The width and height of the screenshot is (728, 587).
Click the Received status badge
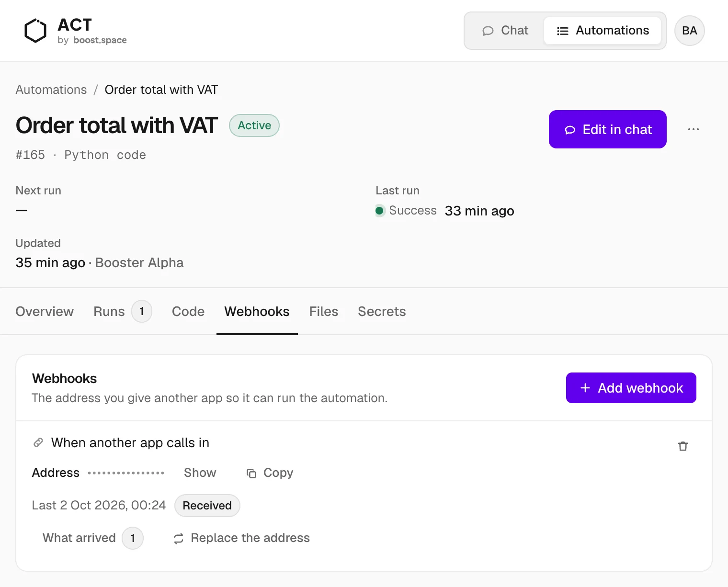[207, 506]
